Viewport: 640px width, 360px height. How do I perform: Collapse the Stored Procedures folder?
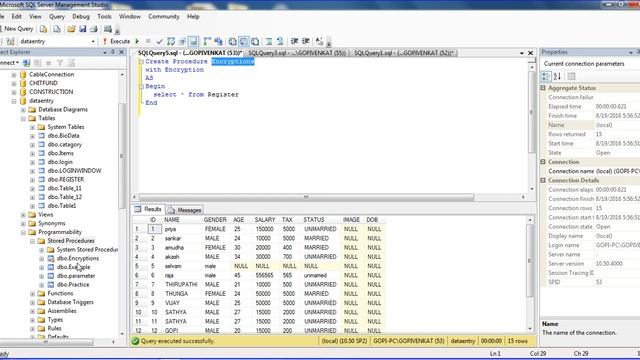click(x=32, y=241)
